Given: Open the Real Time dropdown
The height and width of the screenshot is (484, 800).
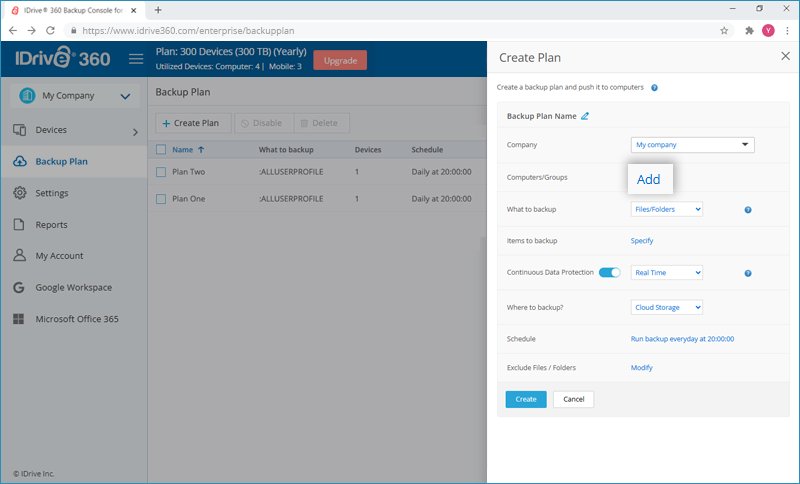Looking at the screenshot, I should pyautogui.click(x=666, y=272).
